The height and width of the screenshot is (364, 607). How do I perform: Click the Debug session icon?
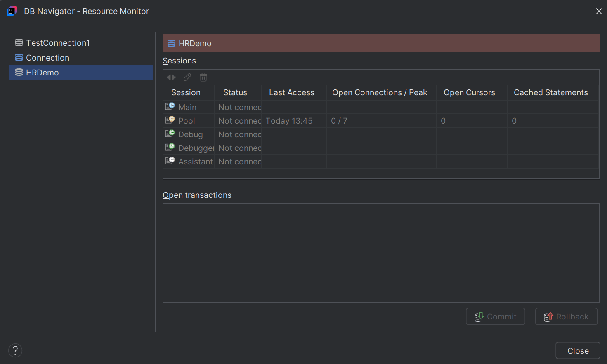click(170, 134)
